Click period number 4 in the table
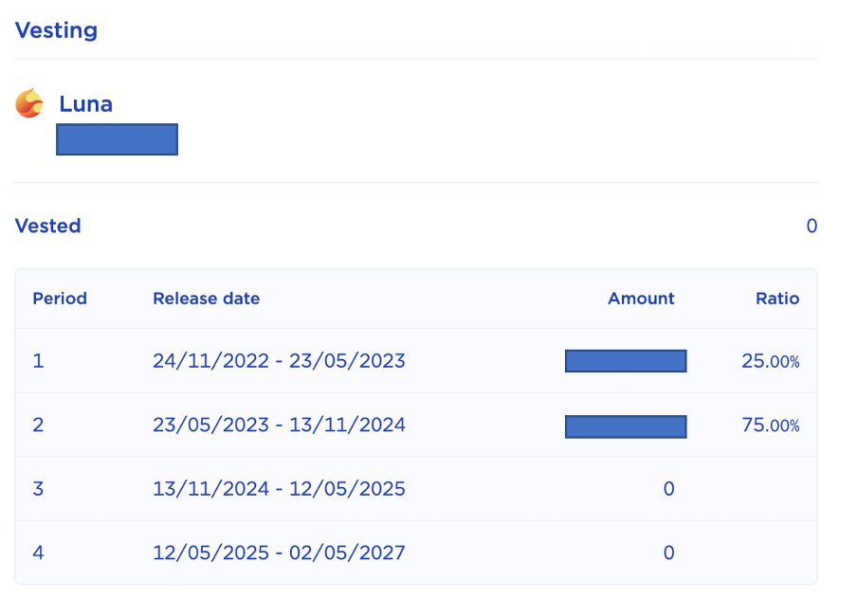Screen dimensions: 857x616 click(x=38, y=553)
